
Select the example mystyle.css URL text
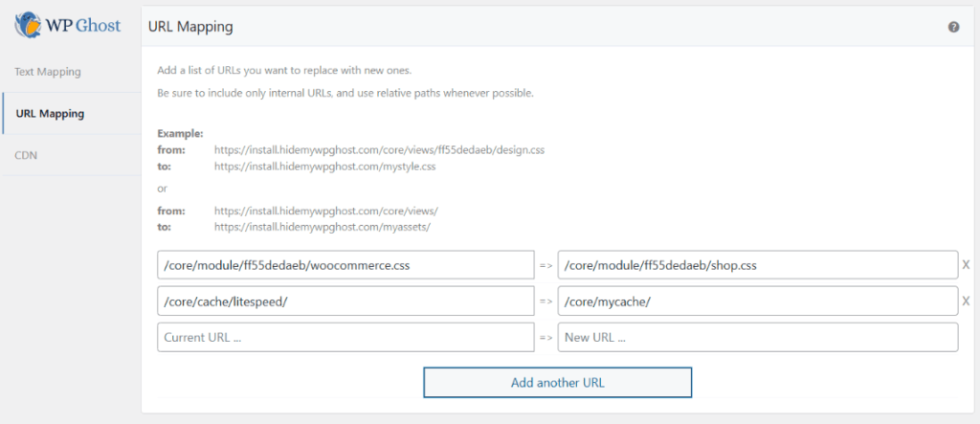click(x=325, y=167)
